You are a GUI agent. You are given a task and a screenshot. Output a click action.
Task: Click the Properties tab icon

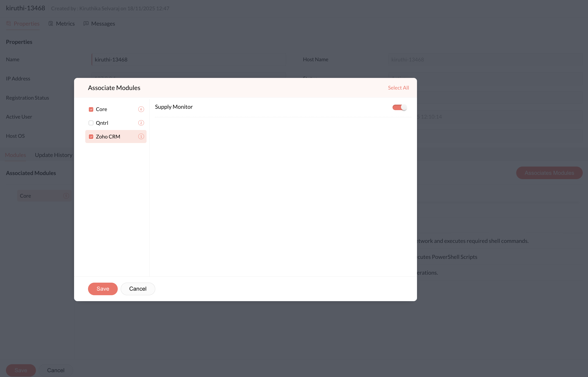8,24
